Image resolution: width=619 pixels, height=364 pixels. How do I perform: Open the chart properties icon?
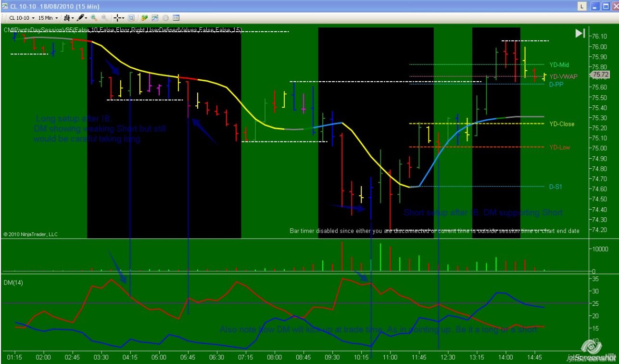176,18
